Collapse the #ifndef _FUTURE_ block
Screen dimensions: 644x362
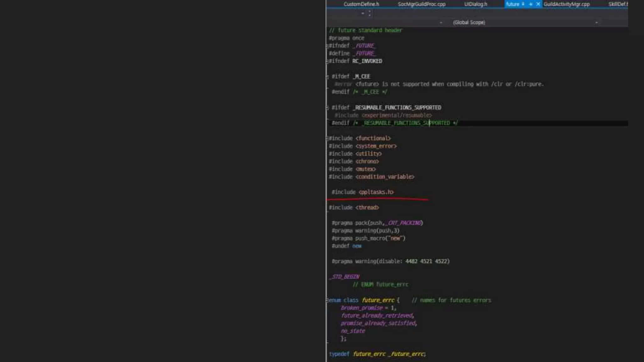(327, 46)
